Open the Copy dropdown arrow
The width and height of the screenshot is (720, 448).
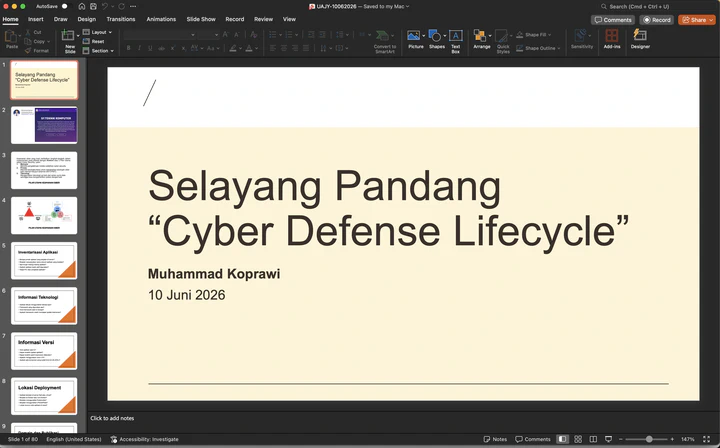coord(48,41)
